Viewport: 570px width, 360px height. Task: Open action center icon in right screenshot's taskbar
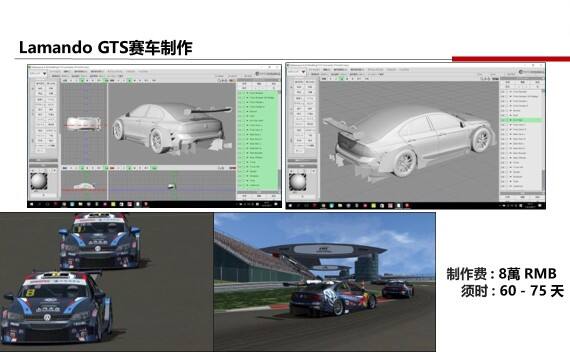(539, 206)
